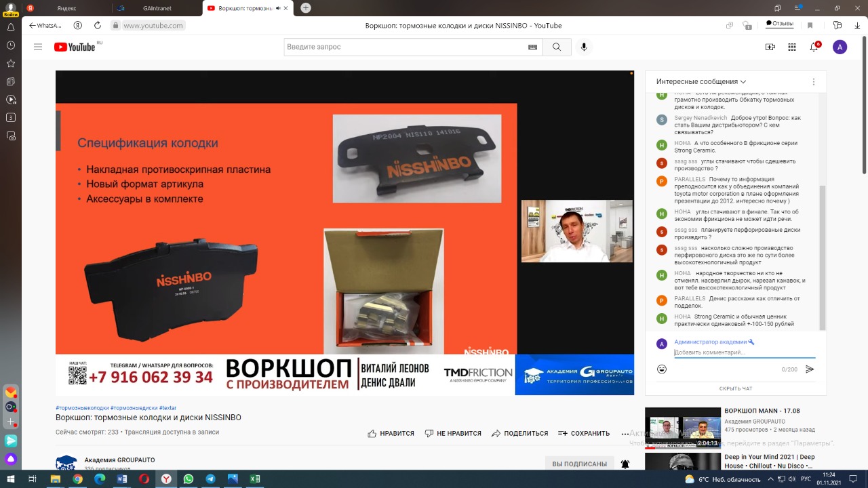Open Google Chrome from the taskbar
The width and height of the screenshot is (868, 488).
tap(77, 479)
